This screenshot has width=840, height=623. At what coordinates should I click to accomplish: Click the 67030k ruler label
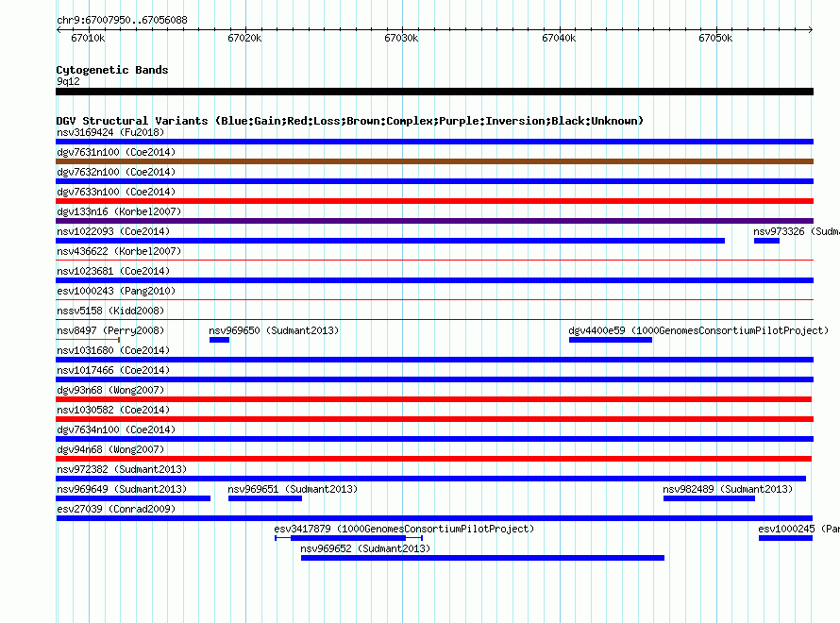[x=401, y=38]
